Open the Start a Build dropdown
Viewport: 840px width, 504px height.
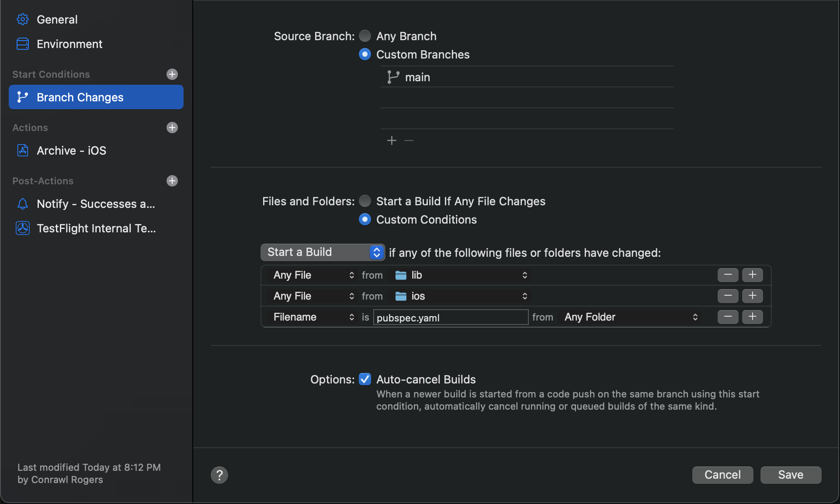pos(322,252)
